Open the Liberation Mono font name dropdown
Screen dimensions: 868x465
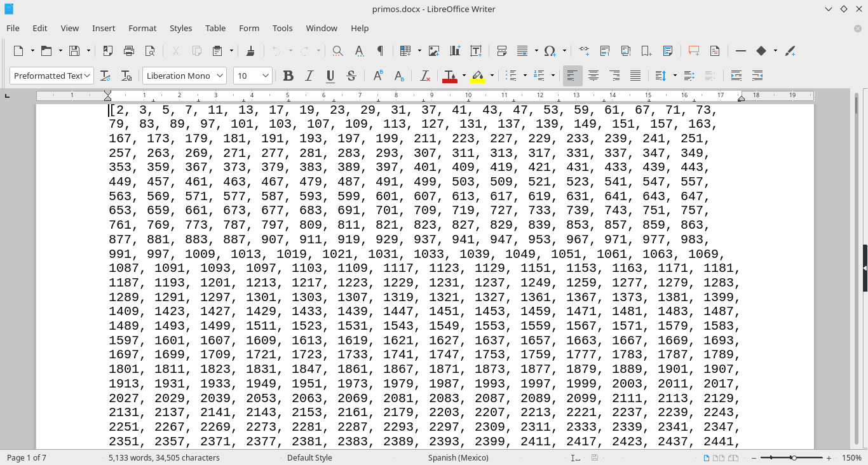click(x=220, y=76)
